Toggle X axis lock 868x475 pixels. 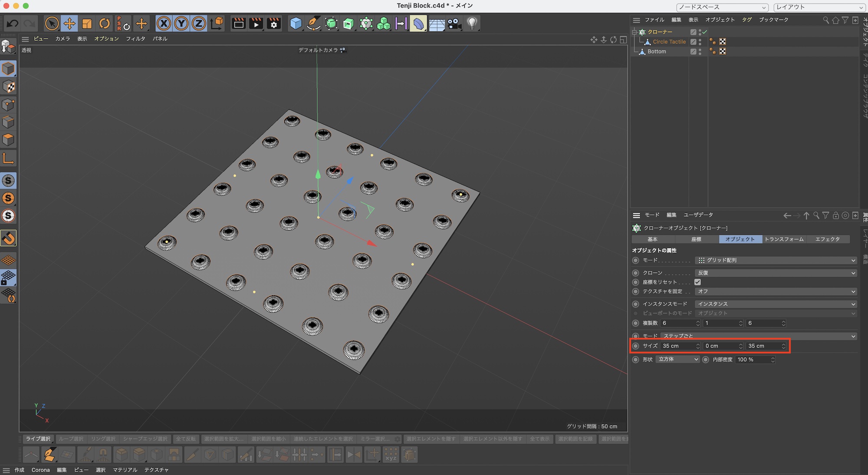click(164, 23)
